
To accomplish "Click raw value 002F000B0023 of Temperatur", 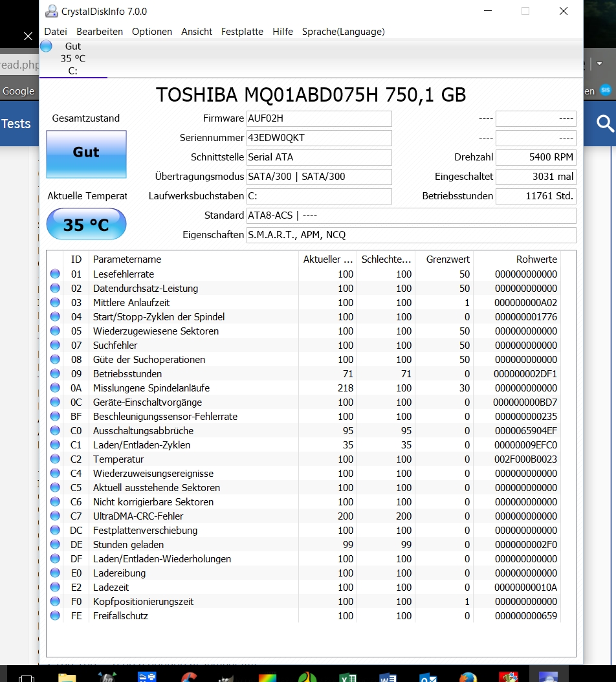I will click(x=525, y=459).
